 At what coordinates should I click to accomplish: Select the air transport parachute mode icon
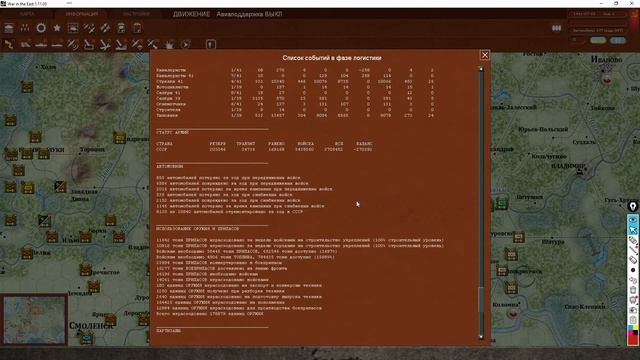(x=137, y=44)
